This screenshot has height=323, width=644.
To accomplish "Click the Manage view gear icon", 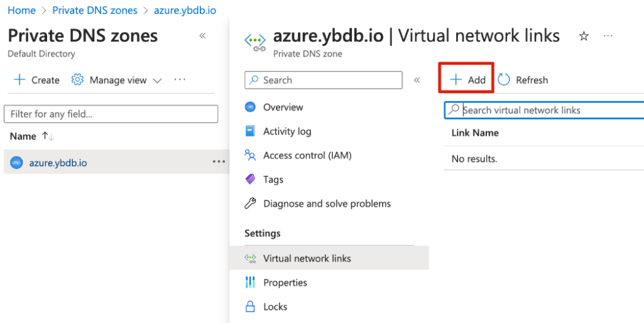I will coord(77,80).
